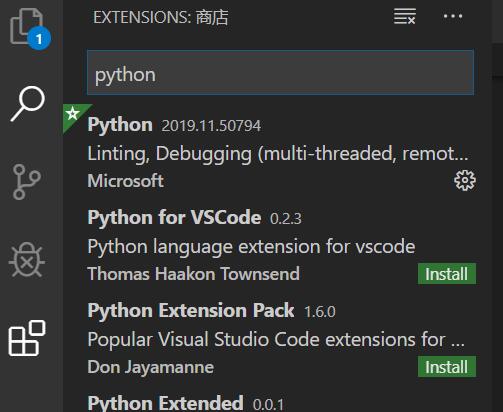Open the Debug view
This screenshot has height=412, width=503.
tap(27, 260)
